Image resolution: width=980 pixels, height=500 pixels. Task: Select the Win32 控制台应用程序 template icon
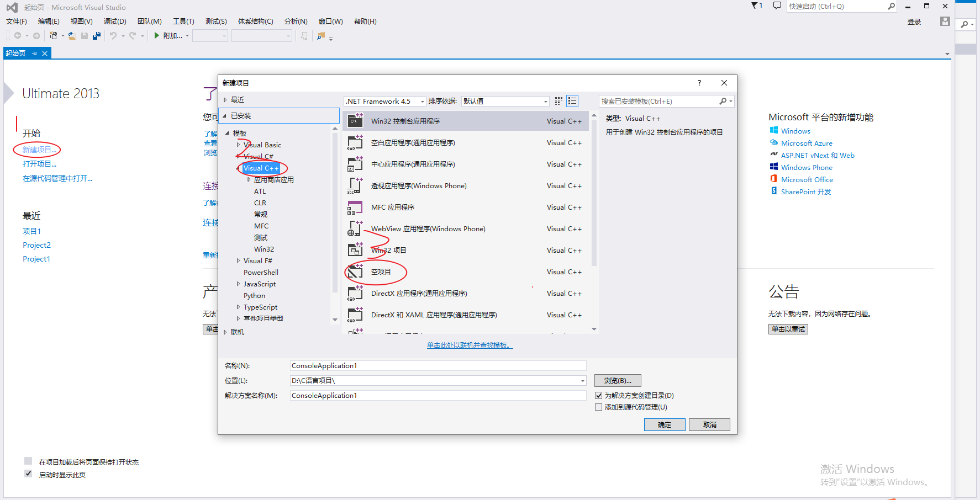point(355,121)
